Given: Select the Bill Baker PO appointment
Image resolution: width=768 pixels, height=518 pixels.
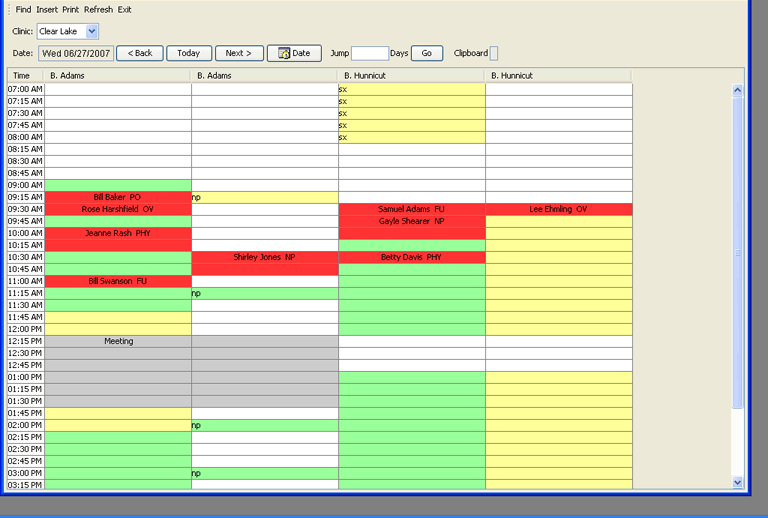Looking at the screenshot, I should (117, 197).
